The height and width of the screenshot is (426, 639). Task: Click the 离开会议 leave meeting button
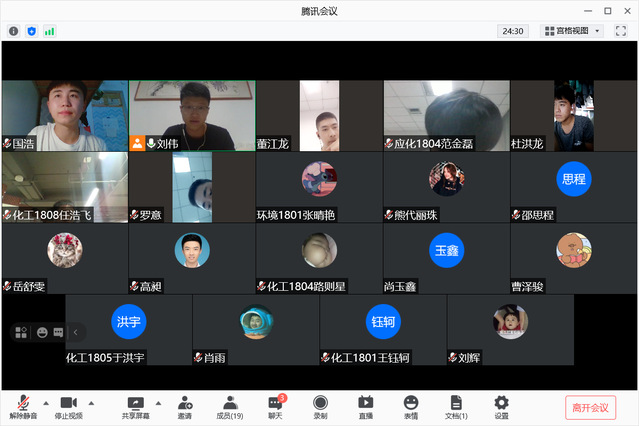(592, 406)
